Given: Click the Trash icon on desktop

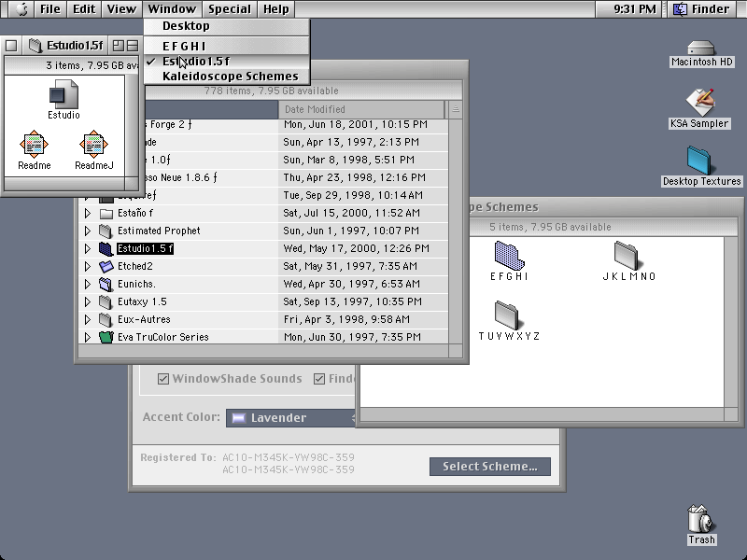Looking at the screenshot, I should 700,519.
